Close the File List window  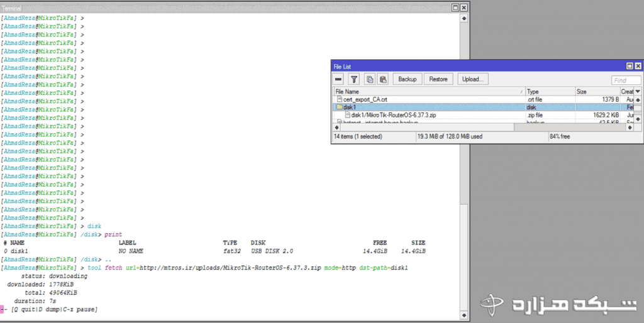click(x=638, y=66)
